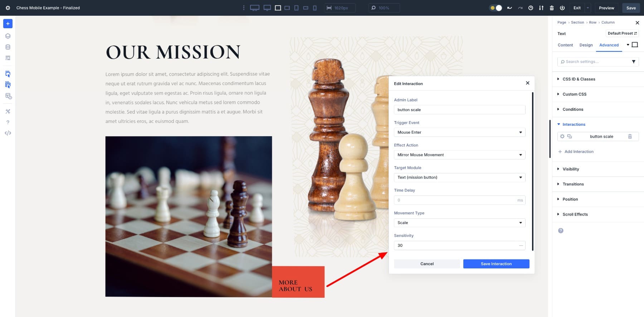
Task: Expand the Scroll Effects section
Action: point(575,214)
